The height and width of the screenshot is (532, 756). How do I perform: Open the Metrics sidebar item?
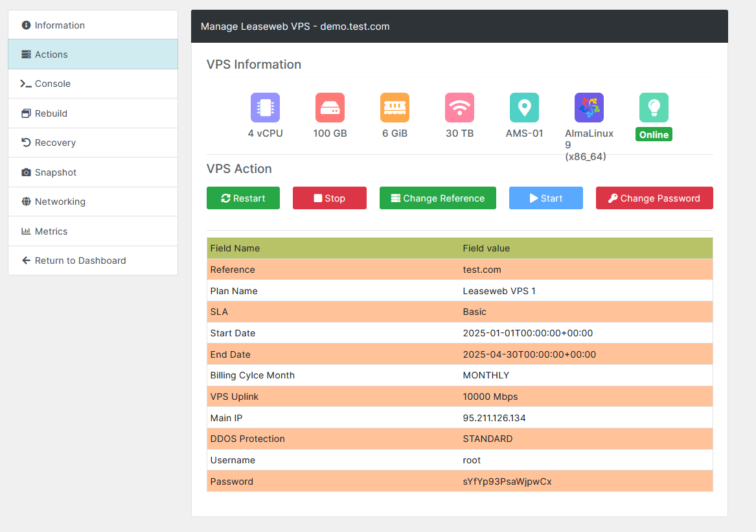(x=93, y=231)
